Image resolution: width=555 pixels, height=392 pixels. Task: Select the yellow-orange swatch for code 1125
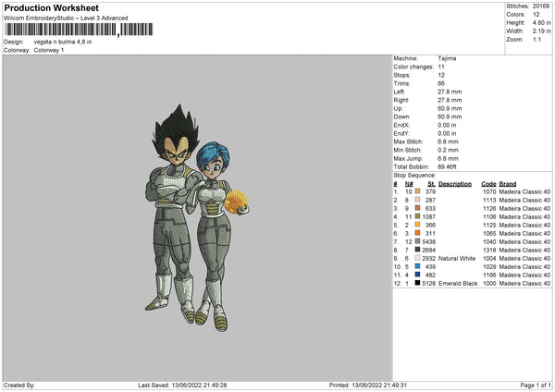point(418,225)
